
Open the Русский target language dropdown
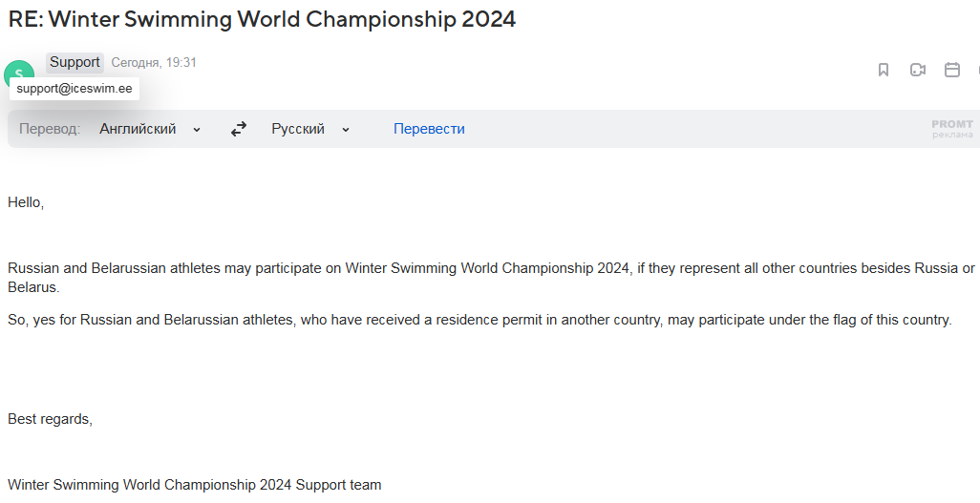310,130
